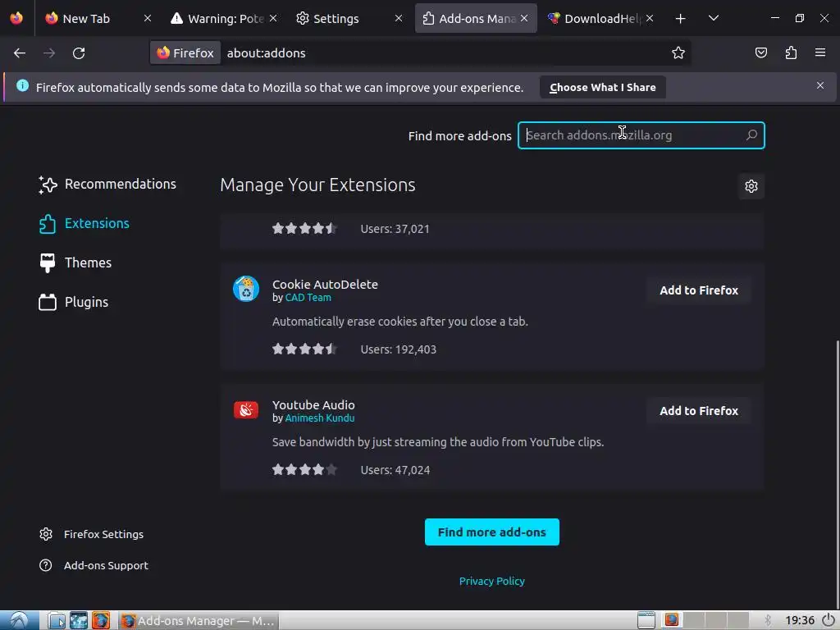Image resolution: width=840 pixels, height=630 pixels.
Task: Click the Find more add-ons button
Action: coord(492,532)
